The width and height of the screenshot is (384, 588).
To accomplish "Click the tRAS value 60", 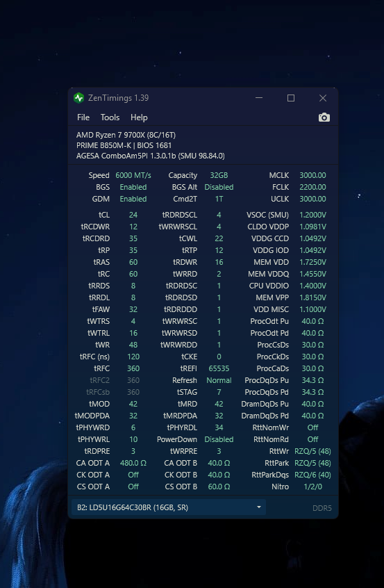I will click(133, 262).
